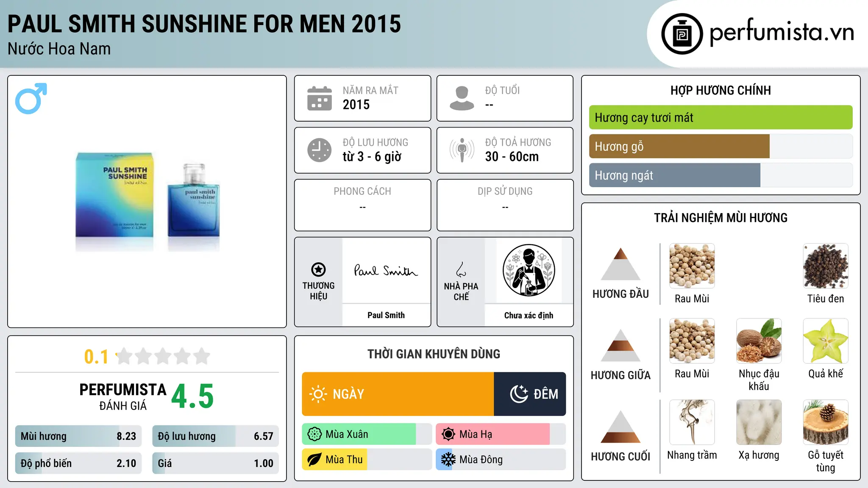Click the longevity value từ 3 - 6 giờ
The height and width of the screenshot is (488, 868).
(x=372, y=157)
